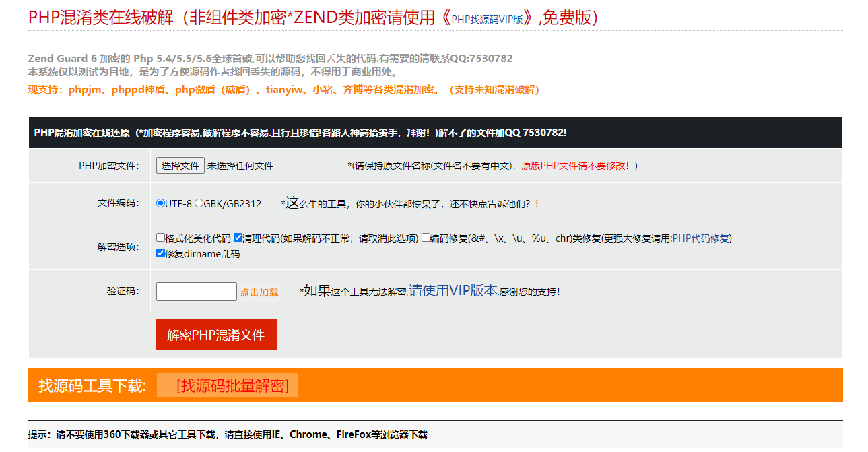The width and height of the screenshot is (868, 452).
Task: Enable the 编码修复 checkbox
Action: click(x=426, y=238)
